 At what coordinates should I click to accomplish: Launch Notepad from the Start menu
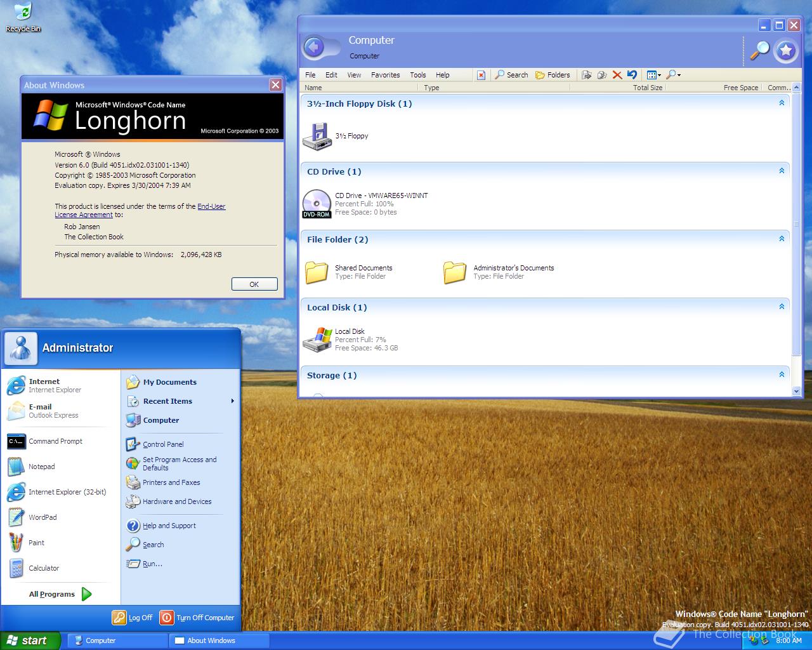click(60, 467)
